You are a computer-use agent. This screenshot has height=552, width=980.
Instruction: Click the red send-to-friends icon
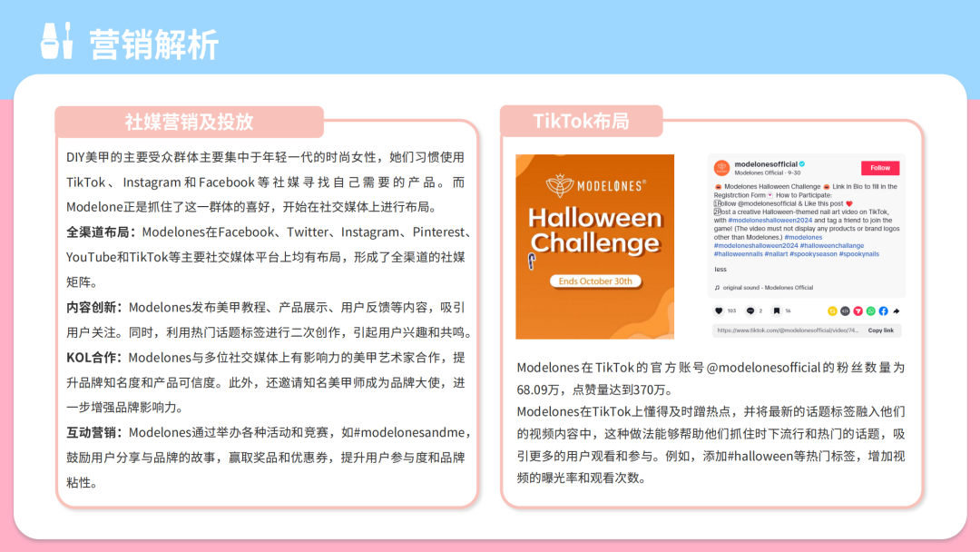click(858, 310)
